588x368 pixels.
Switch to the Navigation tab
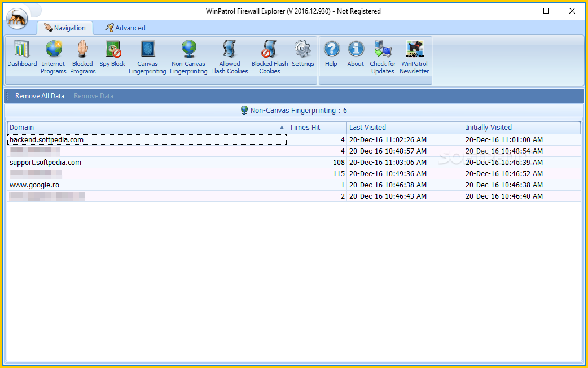[65, 28]
